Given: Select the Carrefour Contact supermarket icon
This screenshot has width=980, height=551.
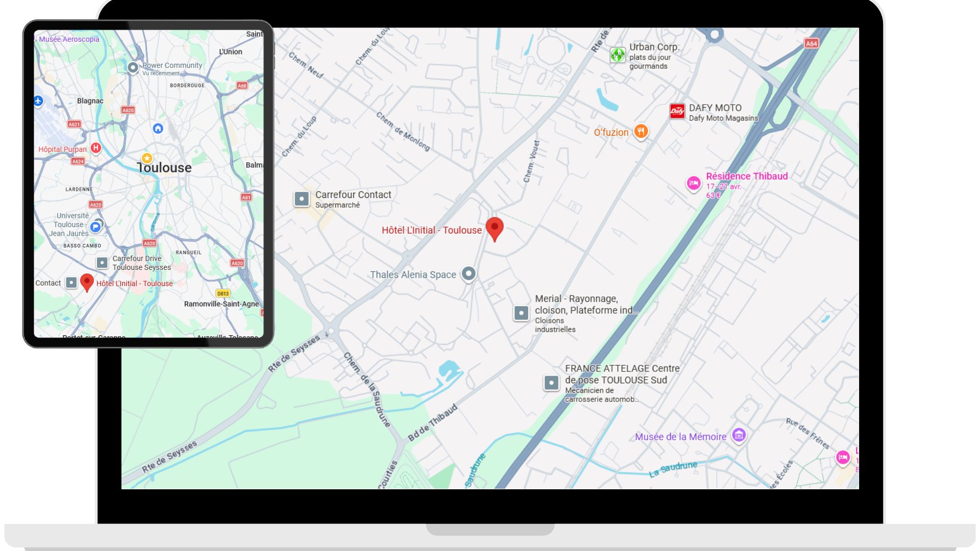Looking at the screenshot, I should 302,199.
